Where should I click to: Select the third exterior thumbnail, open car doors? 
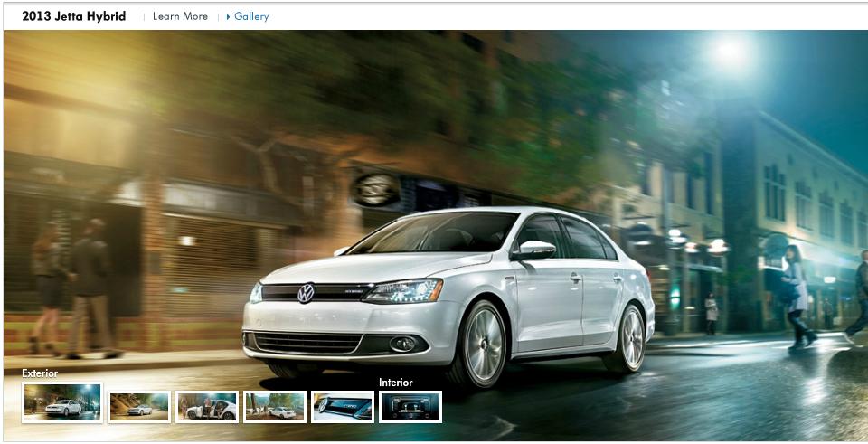tap(207, 407)
